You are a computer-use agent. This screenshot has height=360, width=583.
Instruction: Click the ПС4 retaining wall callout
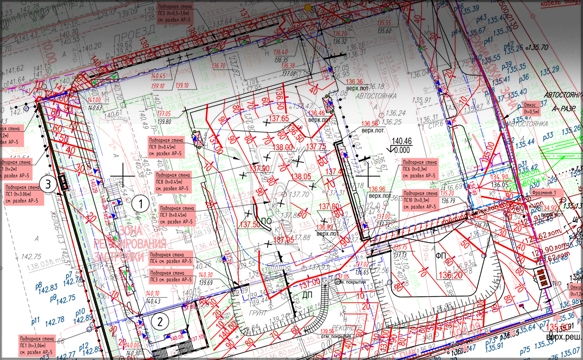[x=171, y=258]
